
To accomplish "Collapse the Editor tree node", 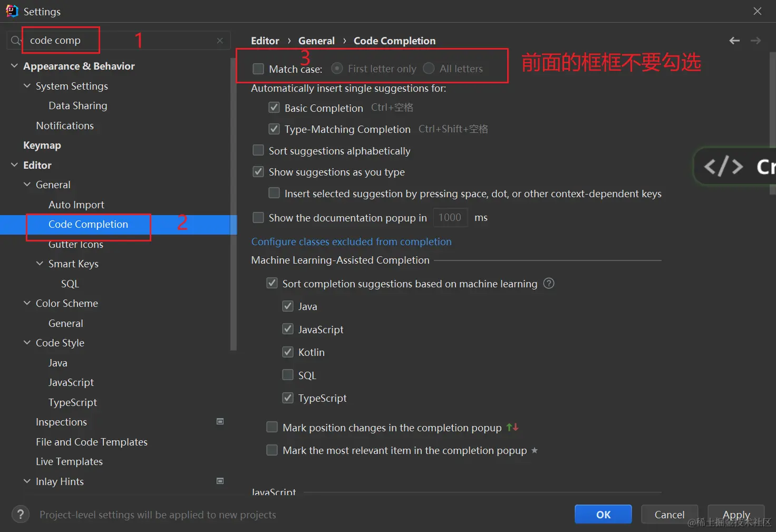I will [x=14, y=165].
